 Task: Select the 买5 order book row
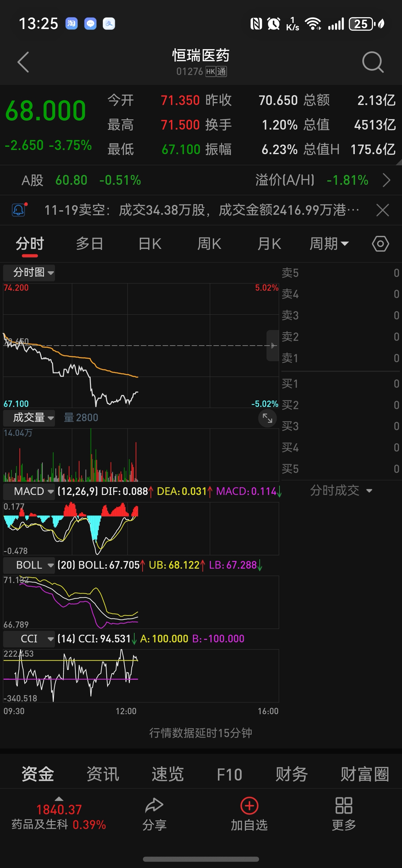point(341,469)
